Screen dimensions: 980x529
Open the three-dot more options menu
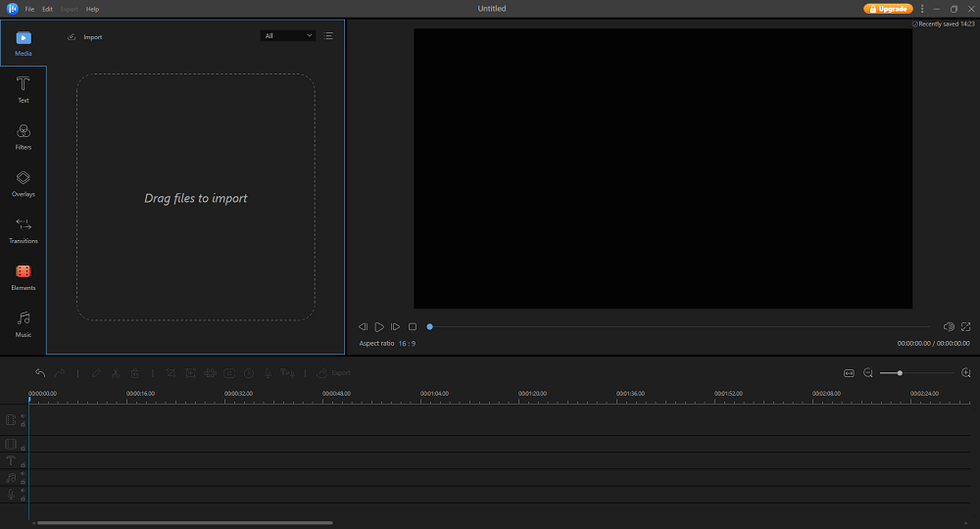(922, 9)
